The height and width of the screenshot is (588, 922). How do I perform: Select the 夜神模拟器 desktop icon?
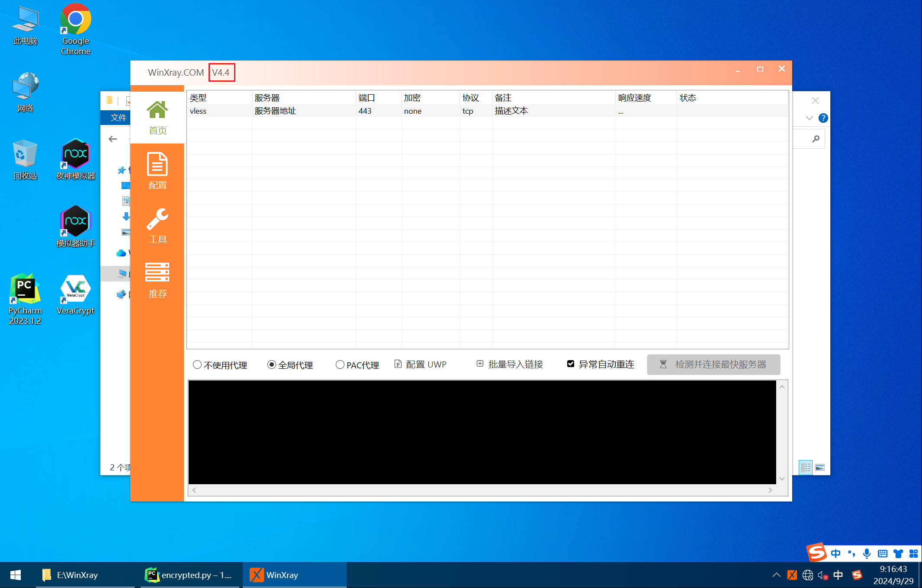76,160
